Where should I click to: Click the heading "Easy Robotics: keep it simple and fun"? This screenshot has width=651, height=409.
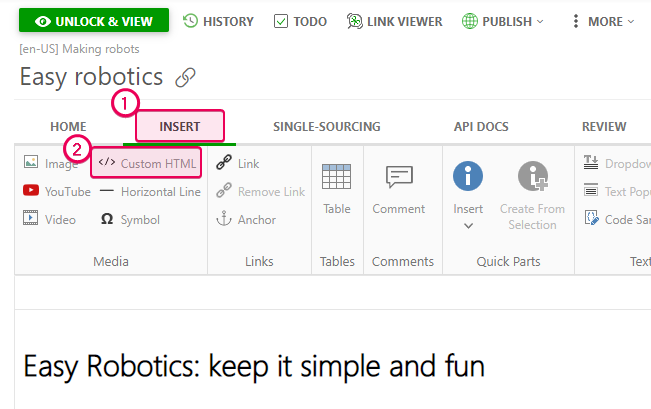(254, 366)
